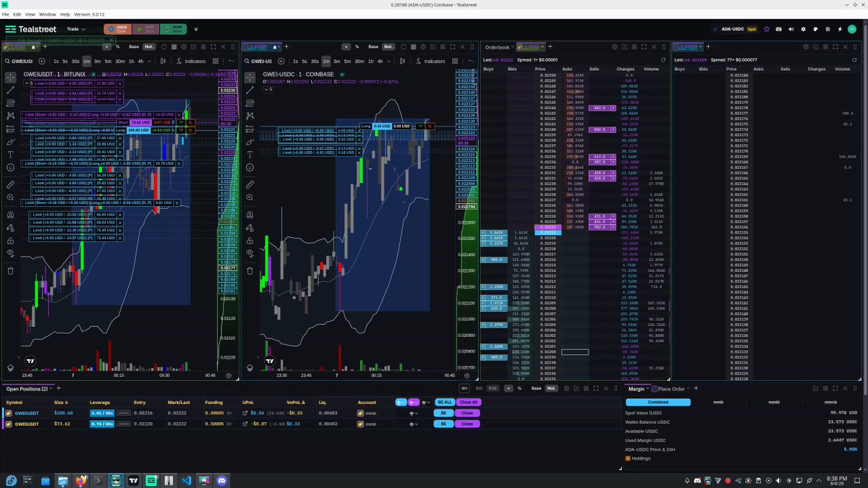Toggle Not. (notional) in Open Positions panel
The image size is (868, 488).
pyautogui.click(x=551, y=388)
